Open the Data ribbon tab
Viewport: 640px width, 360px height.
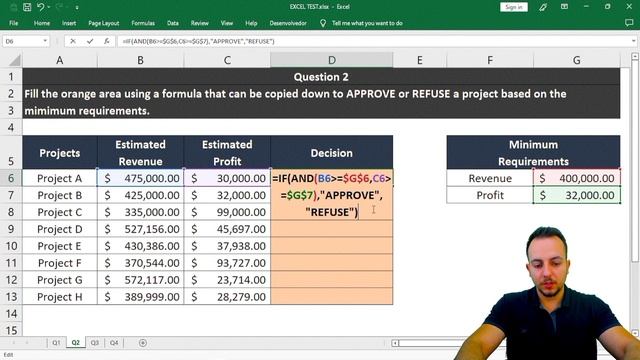pos(173,23)
